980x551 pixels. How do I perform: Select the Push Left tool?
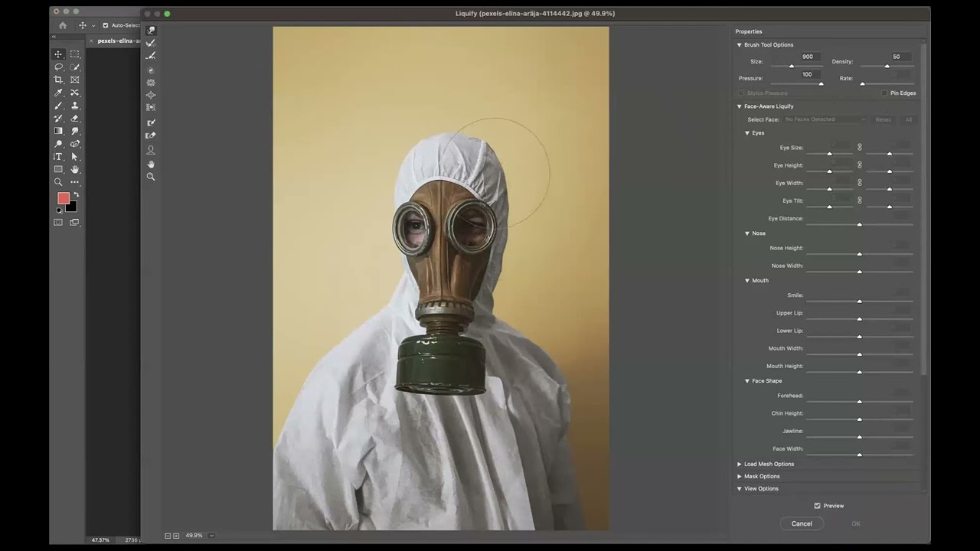coord(151,107)
